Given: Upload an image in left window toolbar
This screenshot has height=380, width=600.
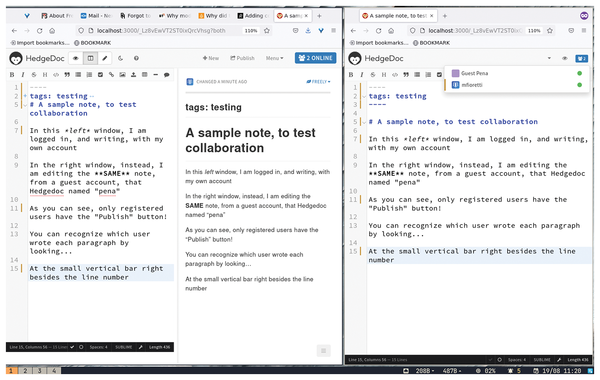Looking at the screenshot, I should pos(134,75).
